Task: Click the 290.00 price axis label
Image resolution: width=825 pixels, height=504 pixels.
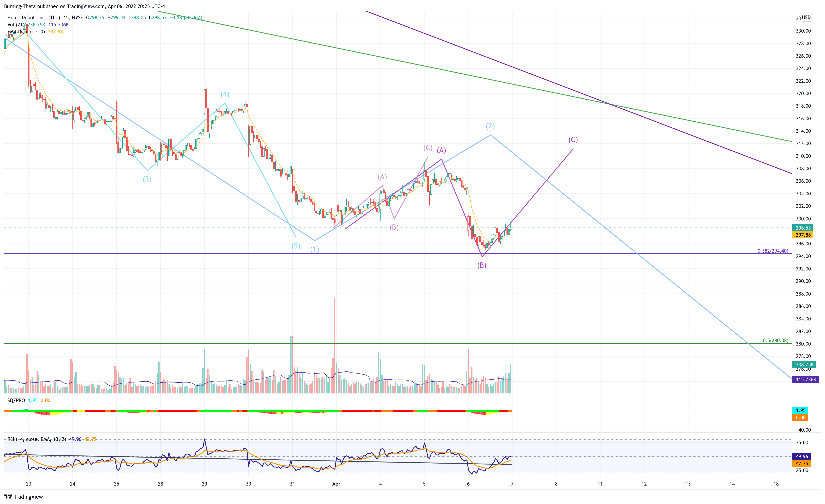Action: 803,281
